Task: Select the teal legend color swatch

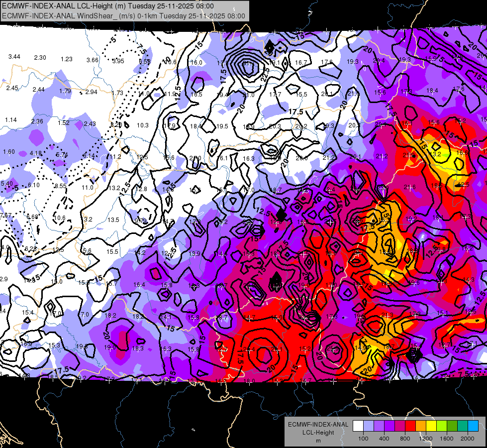Action: click(463, 426)
